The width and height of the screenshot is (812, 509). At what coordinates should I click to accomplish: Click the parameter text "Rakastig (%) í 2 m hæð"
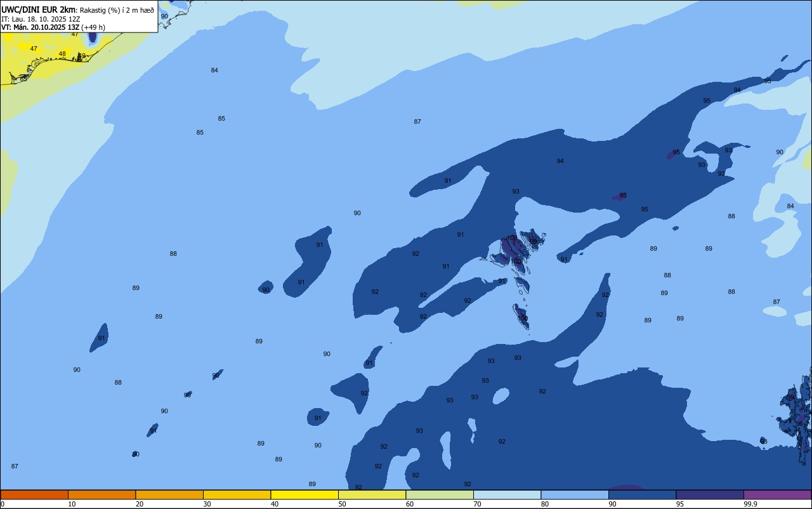(117, 10)
